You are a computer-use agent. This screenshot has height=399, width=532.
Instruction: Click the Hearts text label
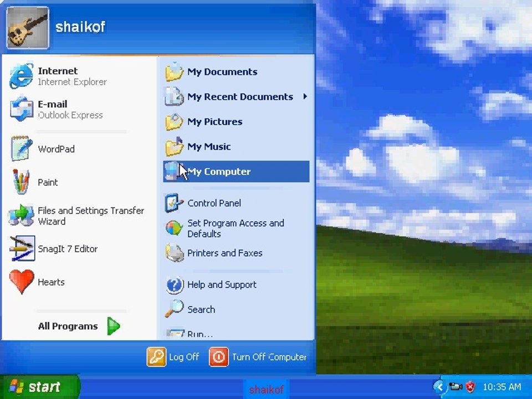[51, 282]
